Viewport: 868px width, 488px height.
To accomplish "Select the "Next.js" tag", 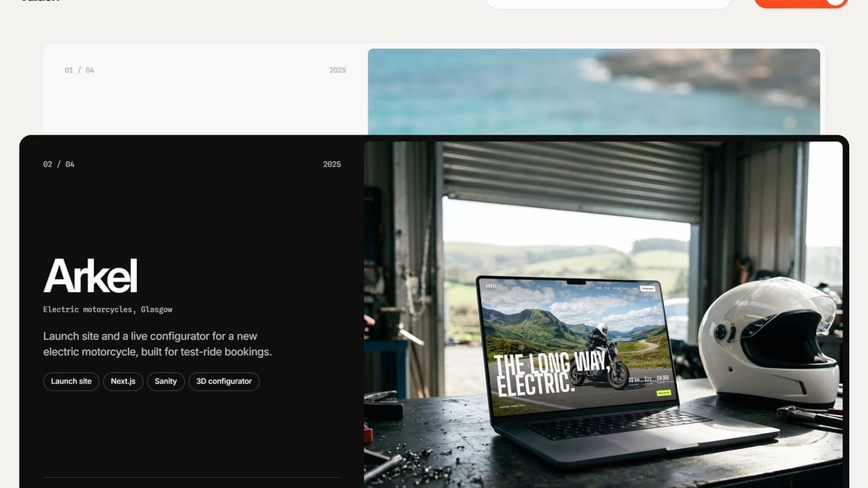I will 123,381.
